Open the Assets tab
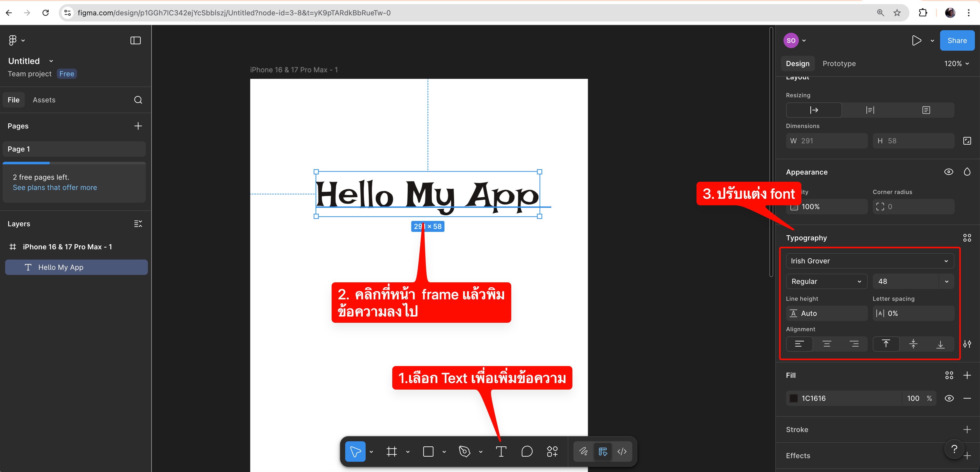The image size is (980, 472). (x=44, y=100)
